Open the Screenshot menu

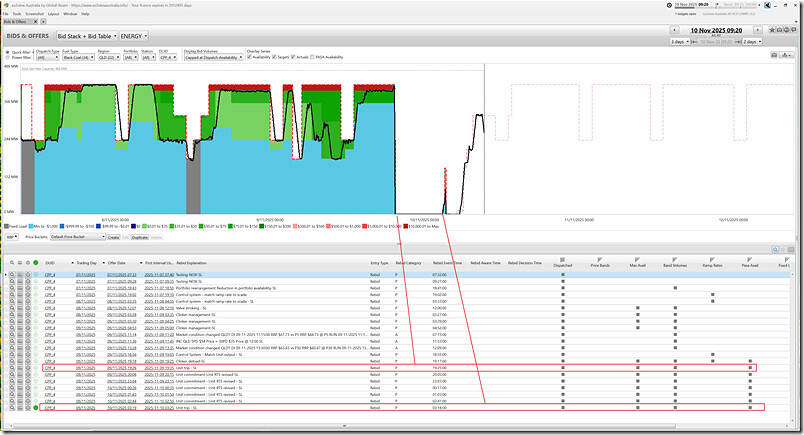(35, 14)
